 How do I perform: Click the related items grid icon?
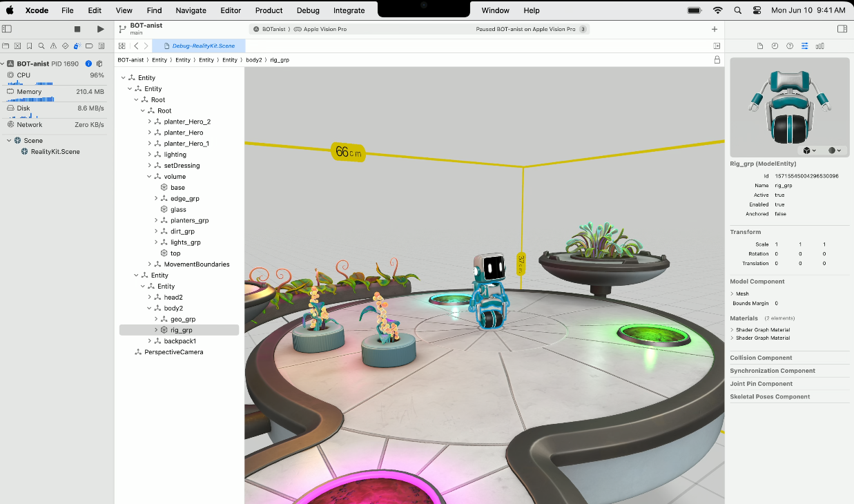click(122, 46)
